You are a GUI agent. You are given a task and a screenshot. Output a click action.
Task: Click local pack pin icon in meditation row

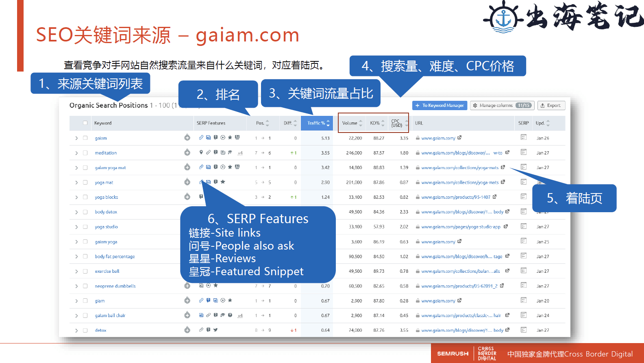[201, 152]
